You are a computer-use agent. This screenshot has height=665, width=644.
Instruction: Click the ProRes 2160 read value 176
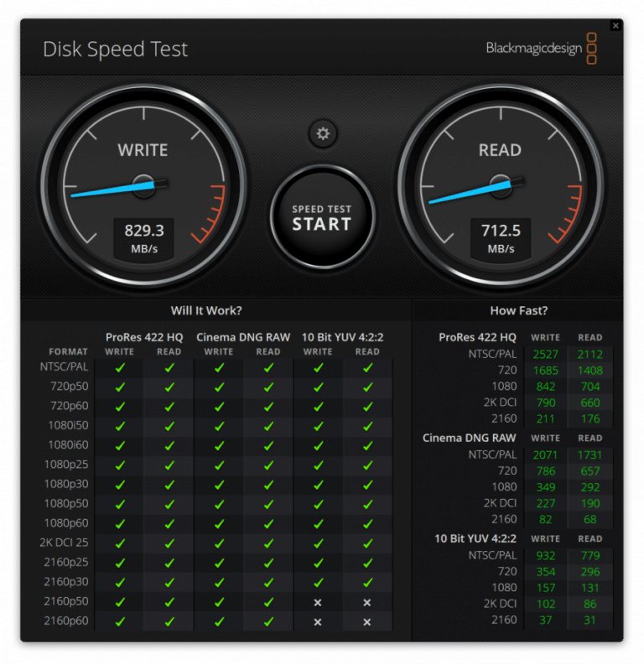click(x=590, y=418)
